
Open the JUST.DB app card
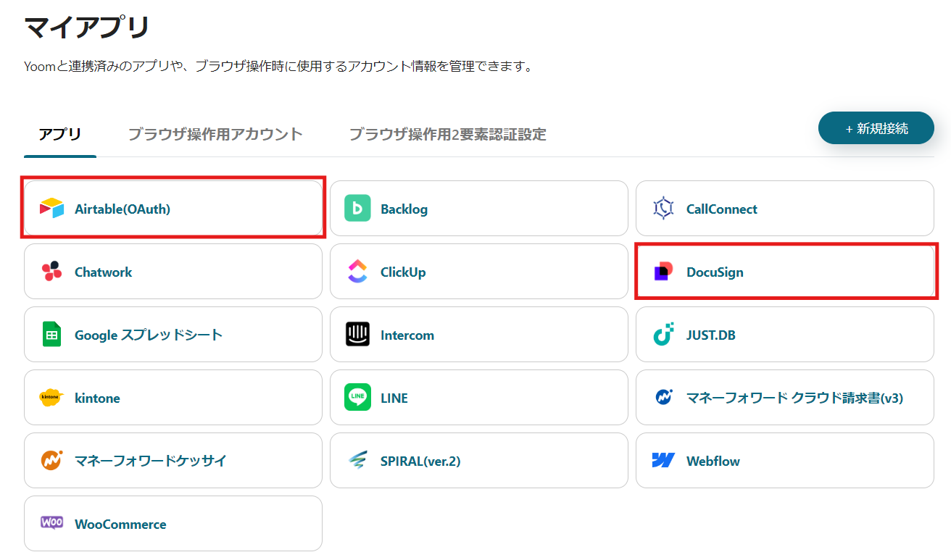tap(784, 335)
